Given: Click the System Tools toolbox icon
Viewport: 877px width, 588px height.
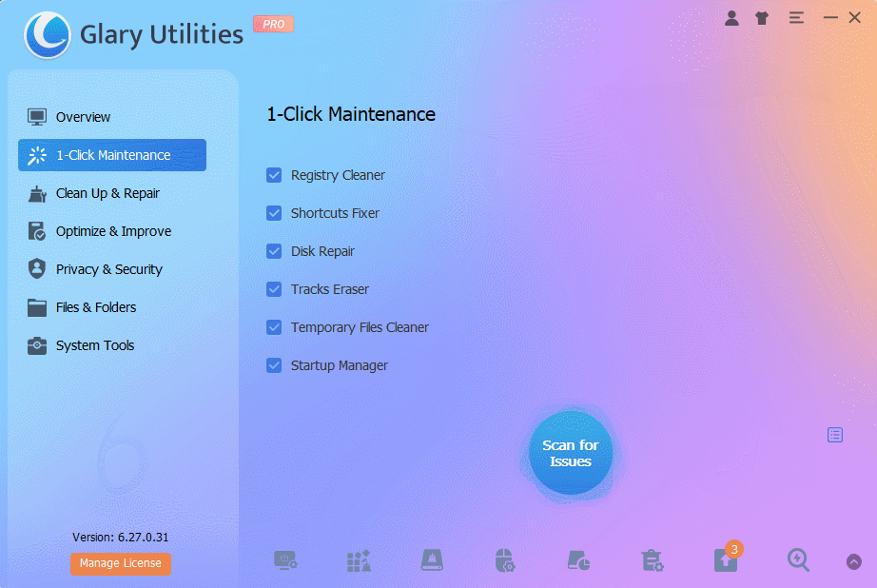Looking at the screenshot, I should coord(37,345).
